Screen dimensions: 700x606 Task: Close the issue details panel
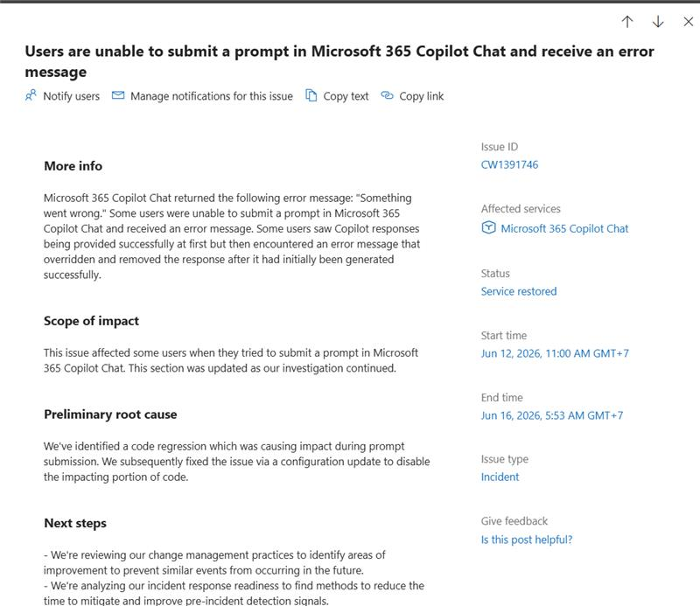tap(689, 21)
